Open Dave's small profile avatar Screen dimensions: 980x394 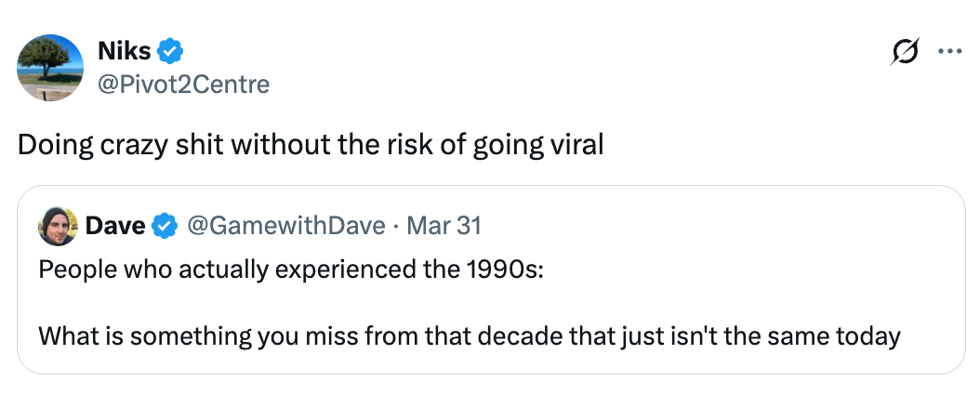tap(58, 227)
